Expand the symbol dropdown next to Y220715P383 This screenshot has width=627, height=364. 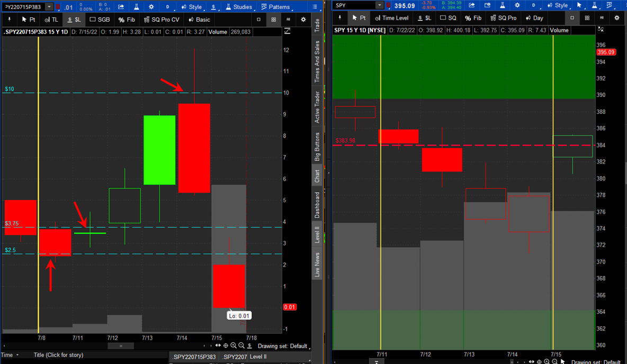point(49,7)
